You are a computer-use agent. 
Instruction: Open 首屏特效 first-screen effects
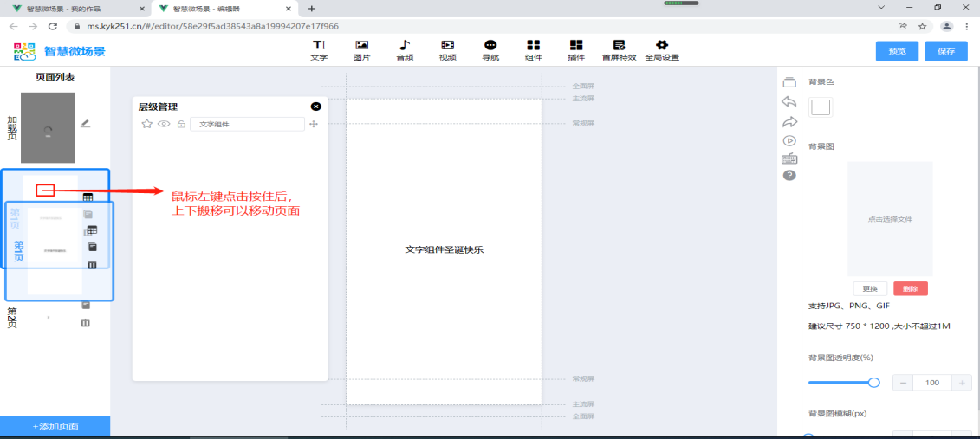[619, 50]
